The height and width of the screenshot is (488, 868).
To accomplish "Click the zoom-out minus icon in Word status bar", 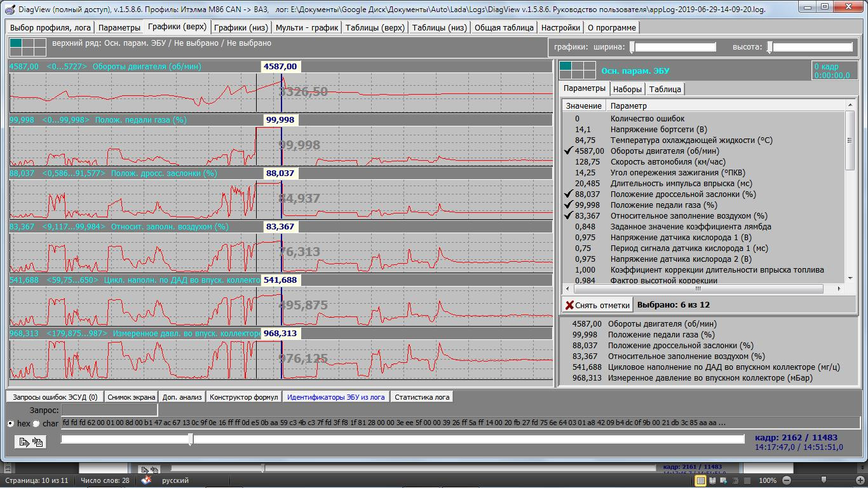I will [787, 480].
